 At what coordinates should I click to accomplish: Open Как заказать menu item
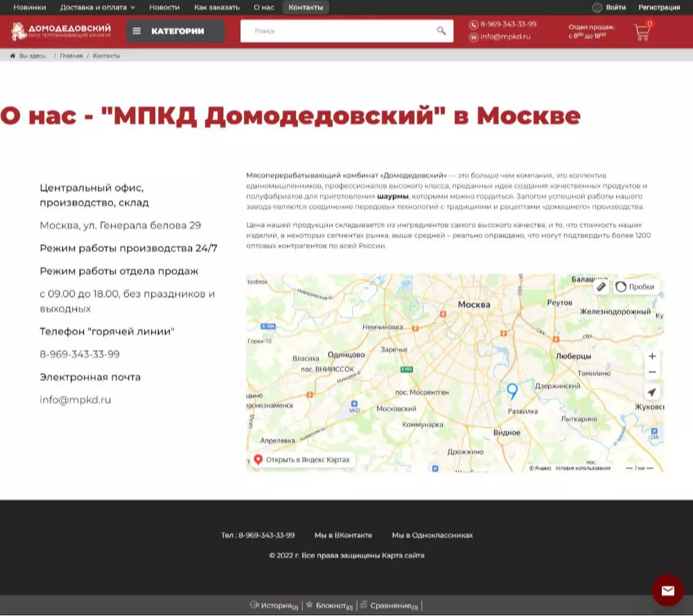pyautogui.click(x=216, y=8)
